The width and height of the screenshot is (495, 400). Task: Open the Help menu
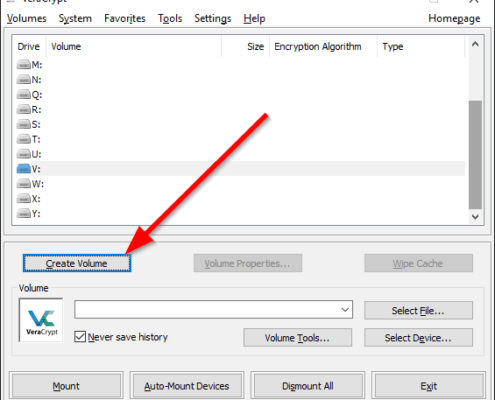[254, 18]
